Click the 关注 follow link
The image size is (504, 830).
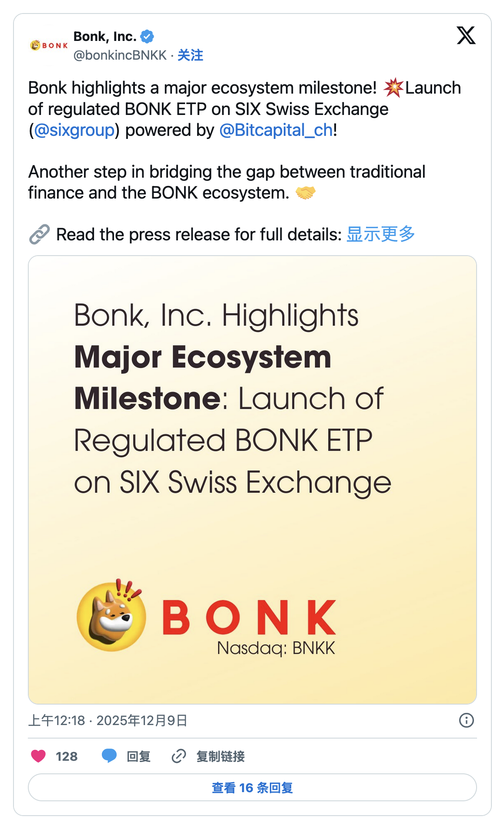(x=190, y=55)
